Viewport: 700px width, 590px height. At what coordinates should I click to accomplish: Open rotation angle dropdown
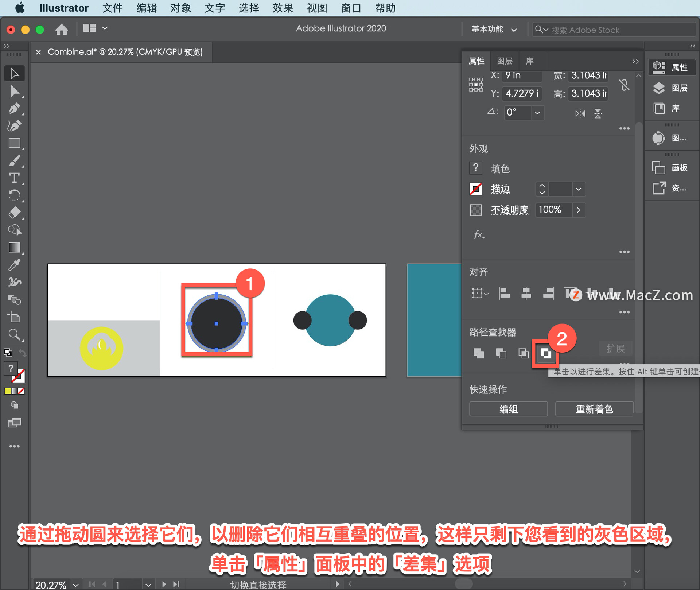tap(537, 113)
